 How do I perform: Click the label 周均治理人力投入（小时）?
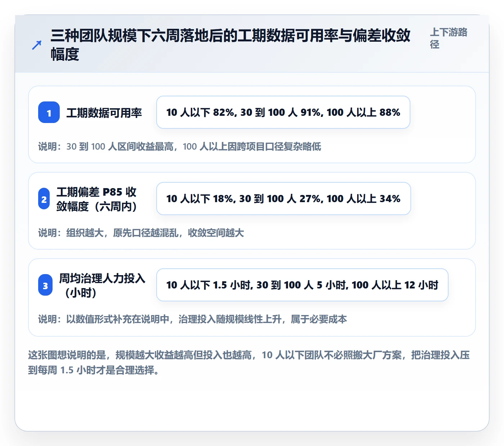pos(102,285)
